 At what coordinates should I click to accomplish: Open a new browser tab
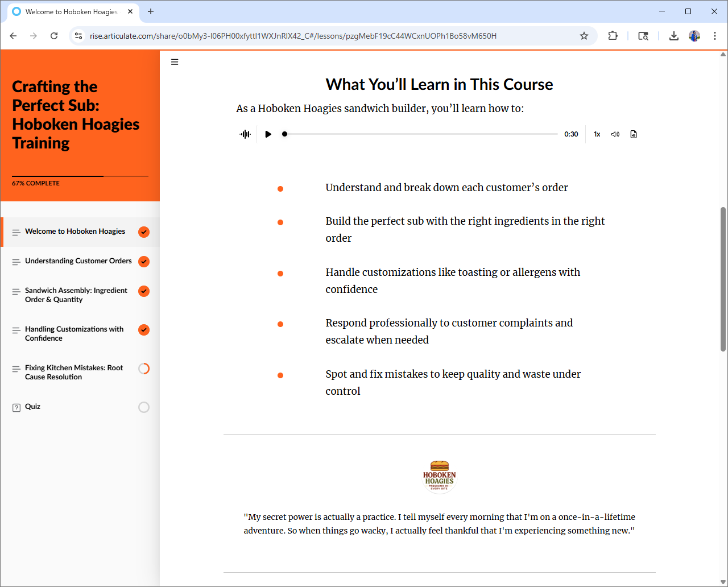click(151, 11)
